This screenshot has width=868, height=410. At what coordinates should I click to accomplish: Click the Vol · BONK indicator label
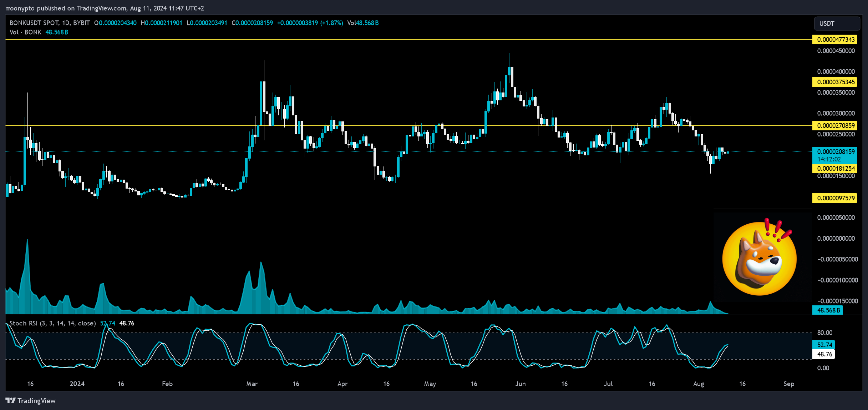tap(25, 32)
